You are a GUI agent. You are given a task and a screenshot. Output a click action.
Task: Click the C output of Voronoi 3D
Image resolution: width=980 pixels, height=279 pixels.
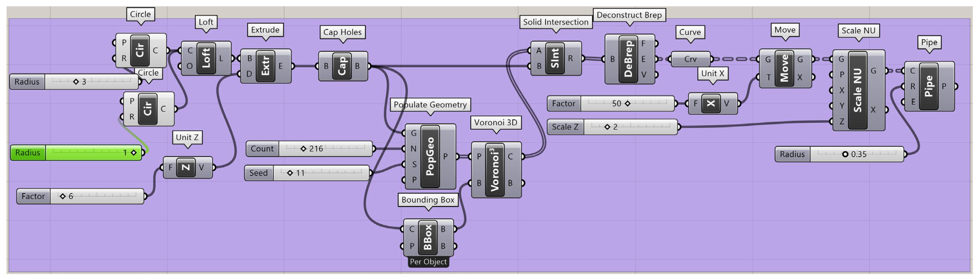(x=510, y=156)
